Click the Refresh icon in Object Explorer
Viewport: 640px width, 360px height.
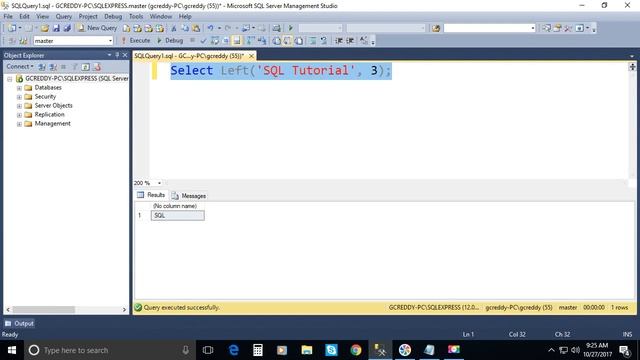pyautogui.click(x=85, y=67)
